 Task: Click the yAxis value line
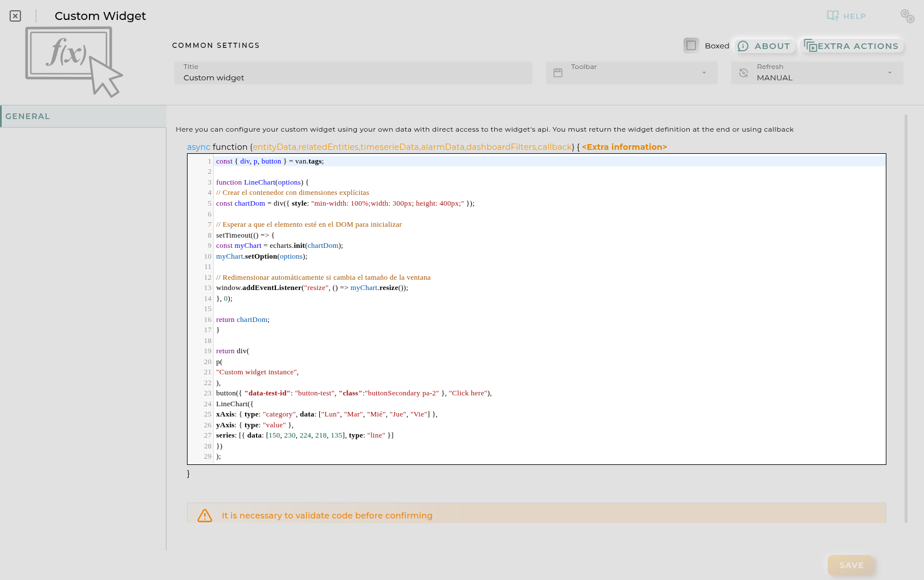pos(255,425)
